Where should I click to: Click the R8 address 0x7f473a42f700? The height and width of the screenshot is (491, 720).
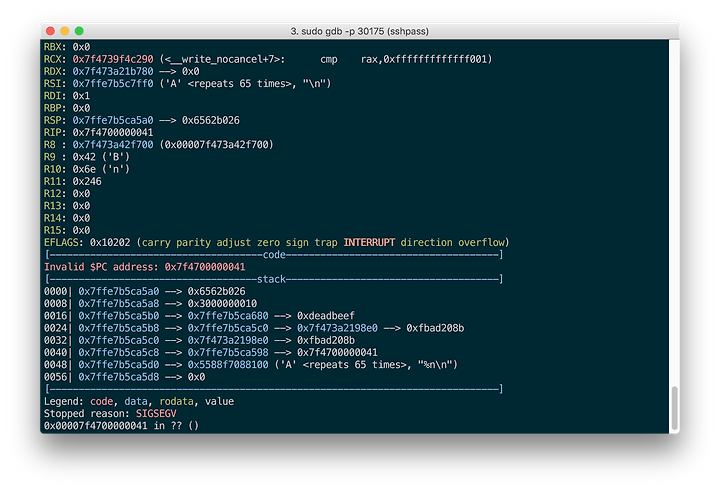click(113, 145)
